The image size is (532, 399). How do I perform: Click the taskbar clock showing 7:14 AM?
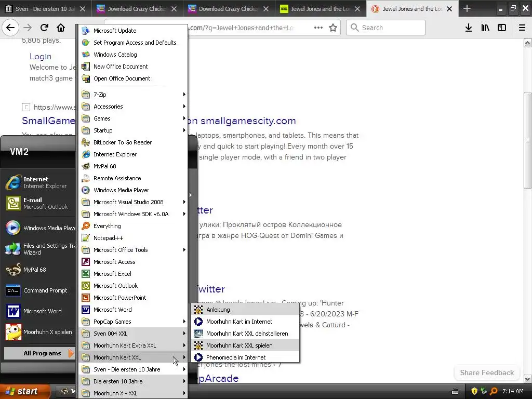tap(513, 391)
